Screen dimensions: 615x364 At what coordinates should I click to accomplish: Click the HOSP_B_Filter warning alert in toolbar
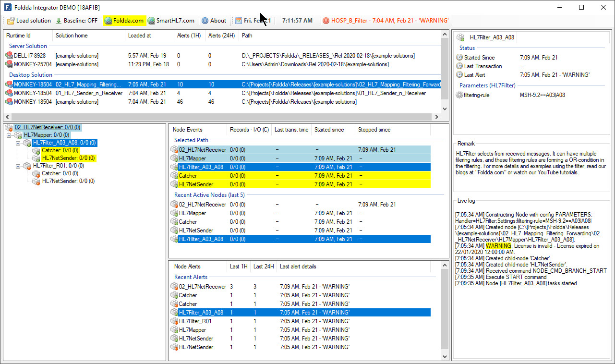click(386, 21)
